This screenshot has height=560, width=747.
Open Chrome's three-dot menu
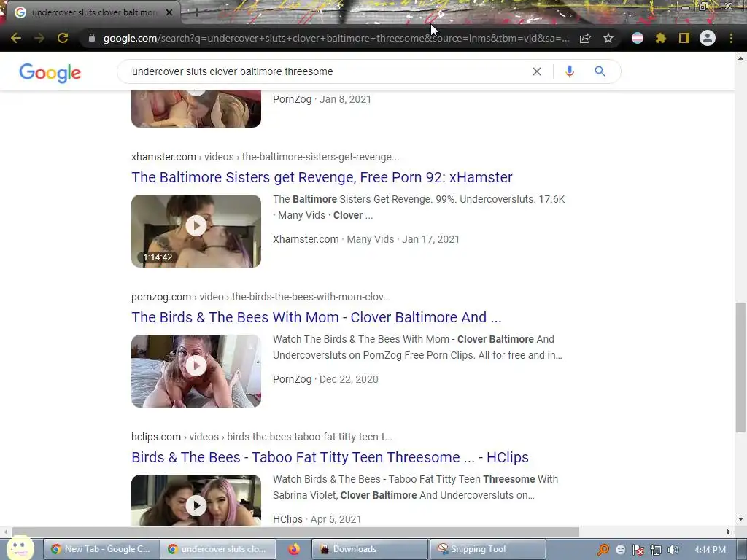click(x=731, y=38)
